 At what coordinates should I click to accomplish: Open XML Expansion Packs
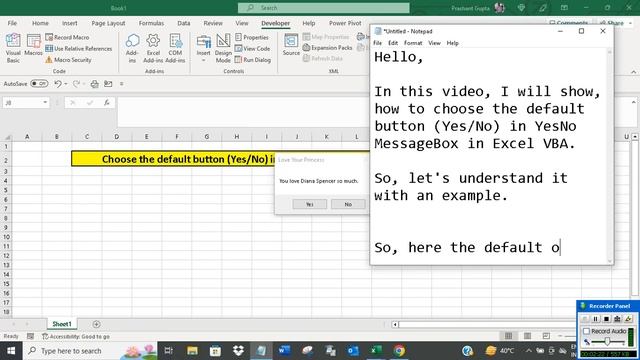pos(328,48)
